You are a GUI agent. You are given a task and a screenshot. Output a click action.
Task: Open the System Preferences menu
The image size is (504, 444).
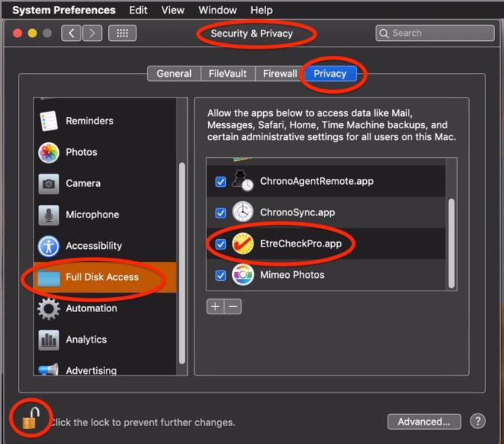(x=63, y=10)
